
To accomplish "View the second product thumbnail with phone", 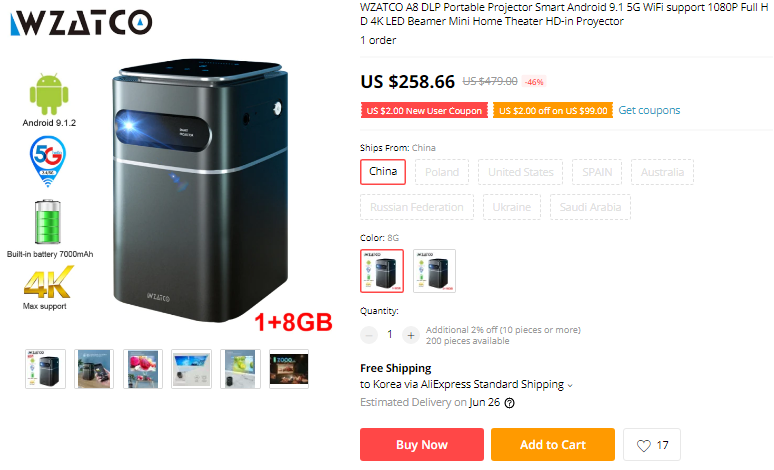I will (x=94, y=369).
